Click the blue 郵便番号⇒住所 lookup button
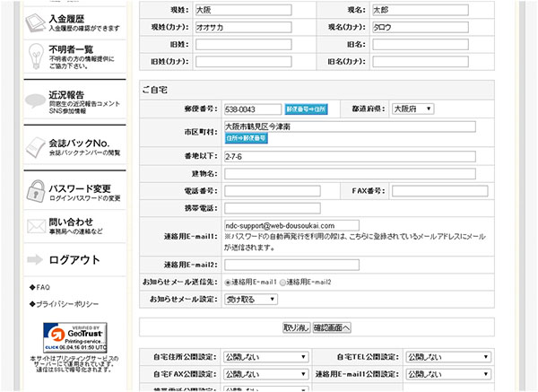538x392 pixels. pyautogui.click(x=307, y=109)
